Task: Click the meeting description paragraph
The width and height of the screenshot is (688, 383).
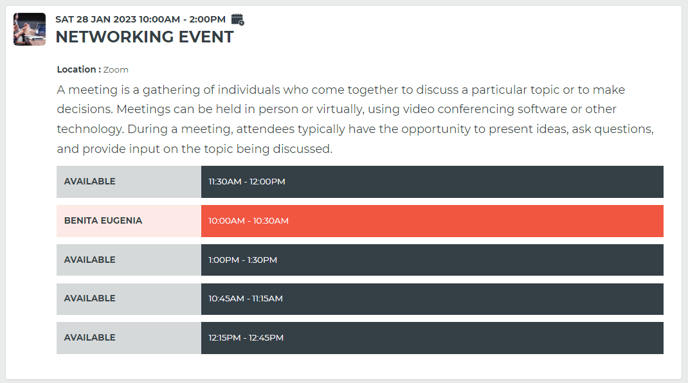Action: coord(355,119)
